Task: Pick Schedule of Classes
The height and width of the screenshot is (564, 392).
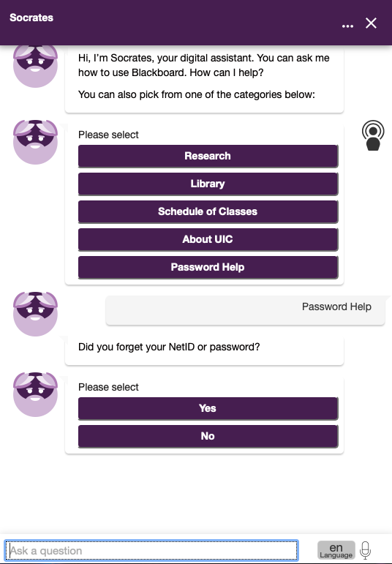Action: pos(208,211)
